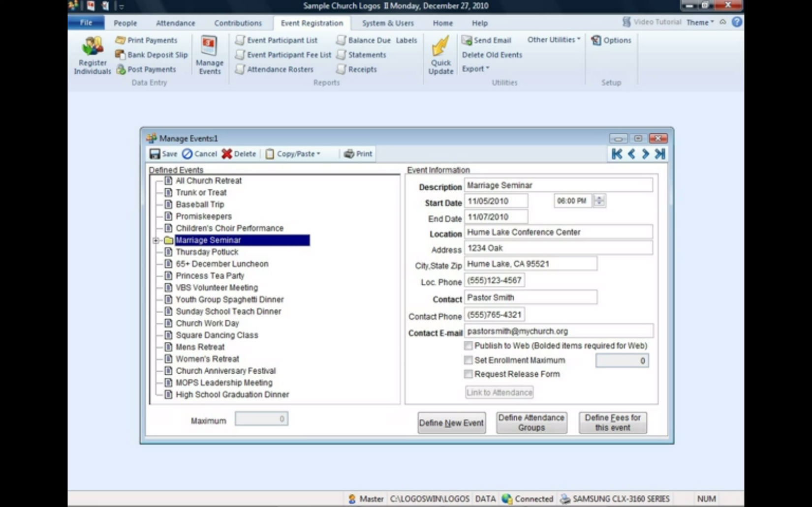
Task: Open the Event Participant List report
Action: (281, 40)
